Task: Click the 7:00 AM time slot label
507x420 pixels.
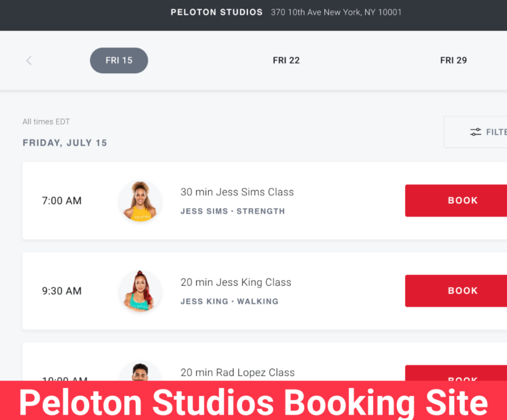Action: click(61, 201)
